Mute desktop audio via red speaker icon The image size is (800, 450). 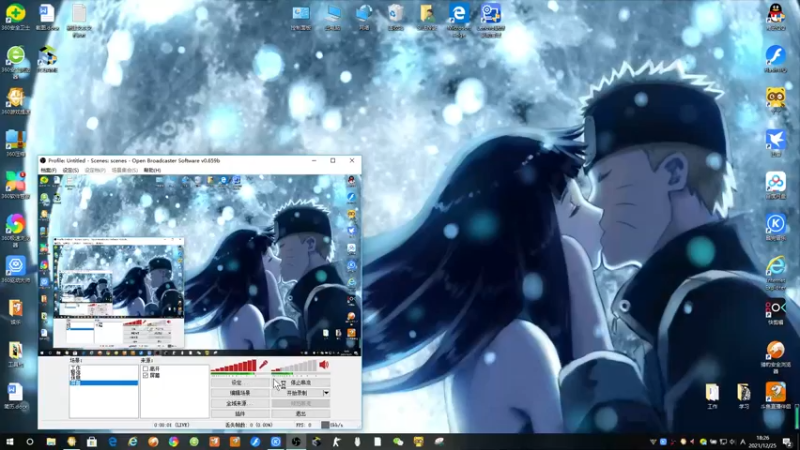[324, 364]
